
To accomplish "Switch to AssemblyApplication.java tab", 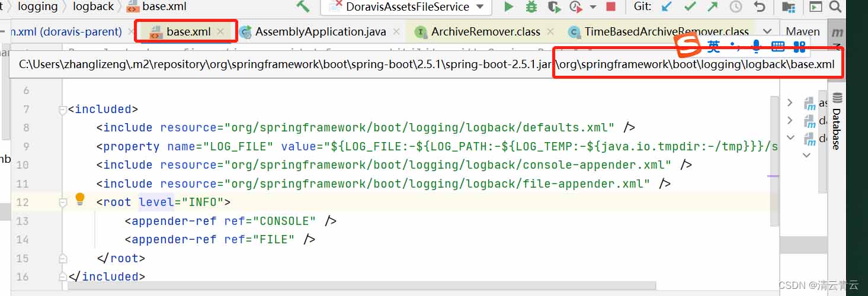I will click(321, 31).
